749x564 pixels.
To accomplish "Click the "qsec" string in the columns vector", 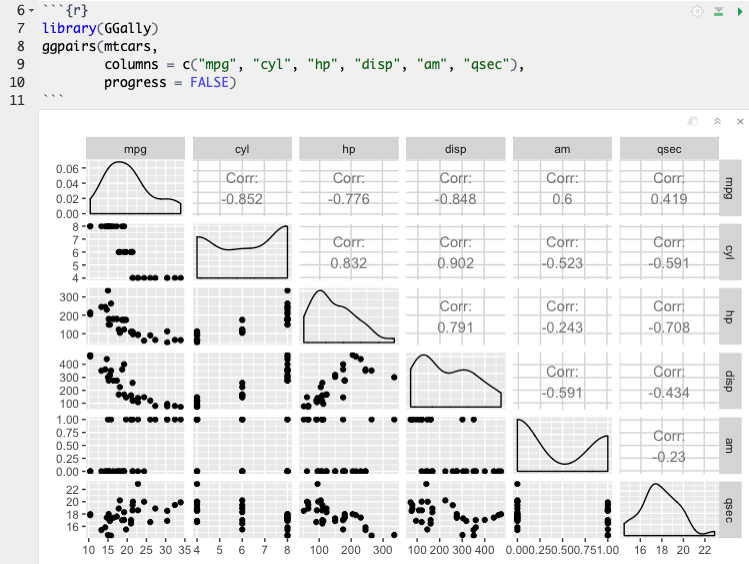I will click(486, 64).
